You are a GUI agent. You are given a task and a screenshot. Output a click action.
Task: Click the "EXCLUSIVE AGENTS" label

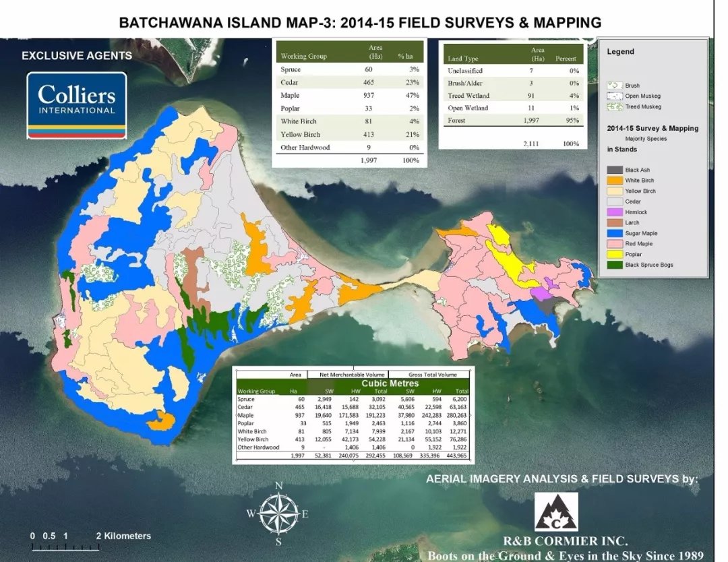77,56
